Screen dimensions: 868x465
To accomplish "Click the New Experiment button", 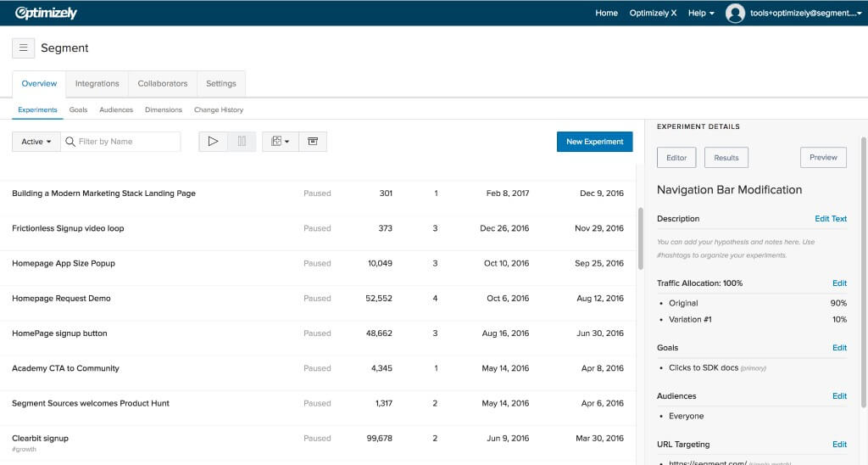I will [x=594, y=142].
